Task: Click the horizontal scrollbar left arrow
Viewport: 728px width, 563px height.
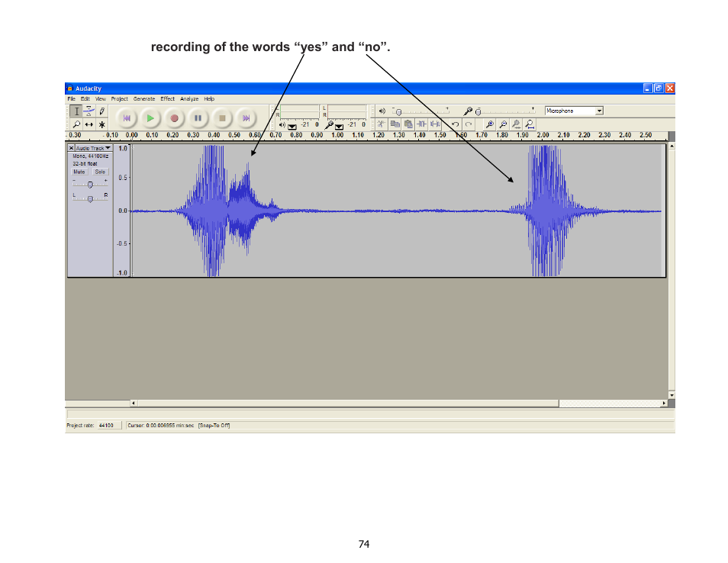Action: (134, 403)
